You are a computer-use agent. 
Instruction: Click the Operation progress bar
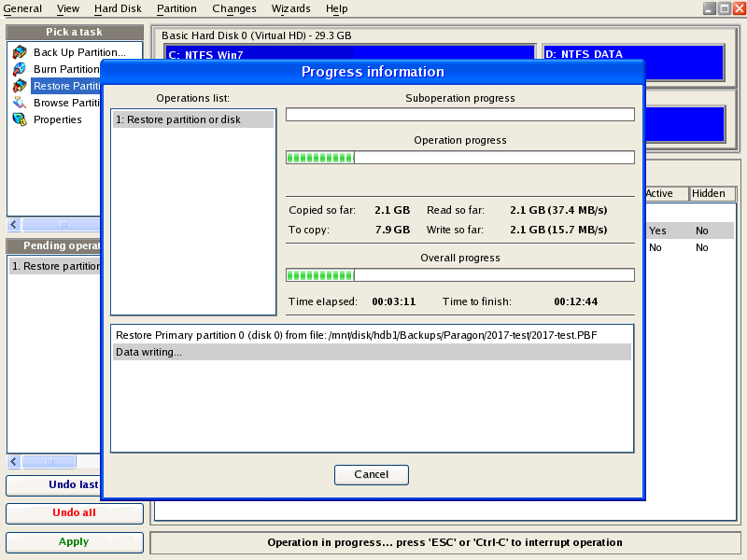[459, 158]
